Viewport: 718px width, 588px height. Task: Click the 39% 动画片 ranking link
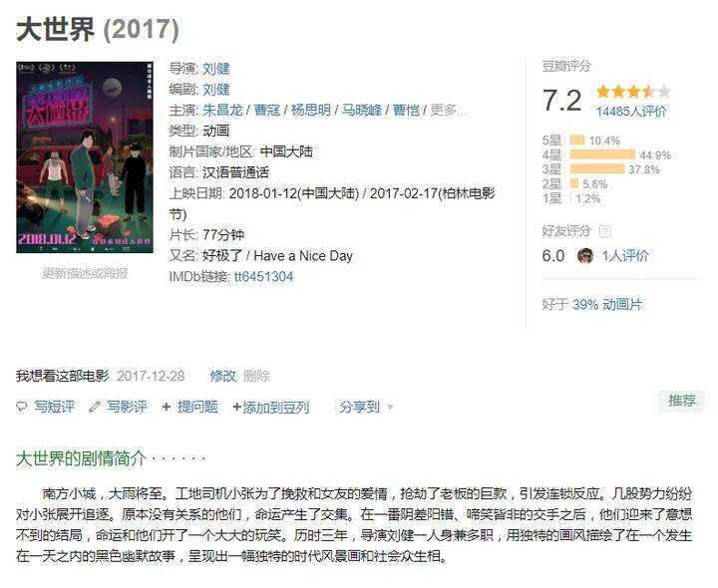pos(607,304)
